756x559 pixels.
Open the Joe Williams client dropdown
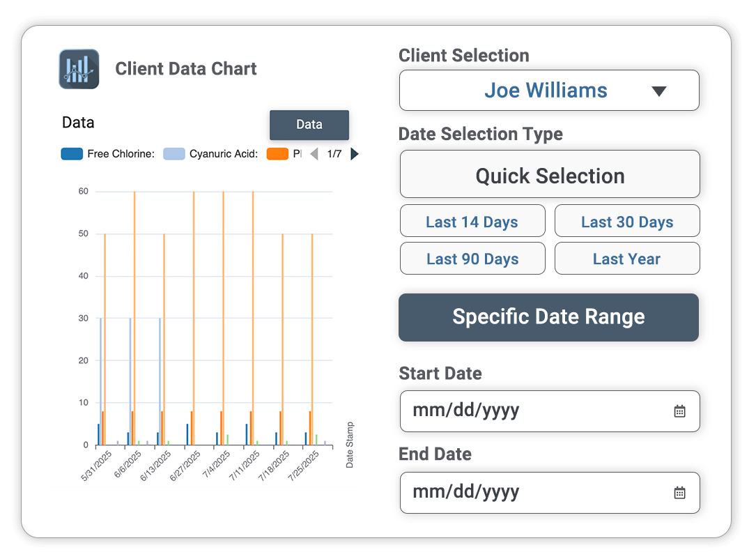(546, 91)
